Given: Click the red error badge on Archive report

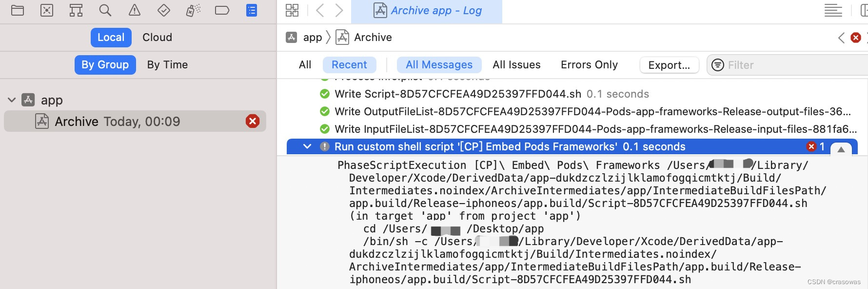Looking at the screenshot, I should click(253, 121).
